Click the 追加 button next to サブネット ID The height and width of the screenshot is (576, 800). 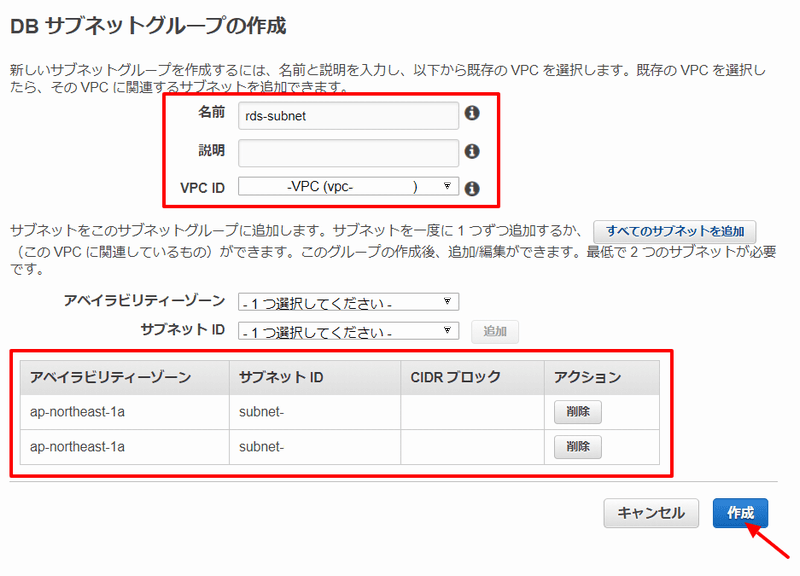pos(494,332)
